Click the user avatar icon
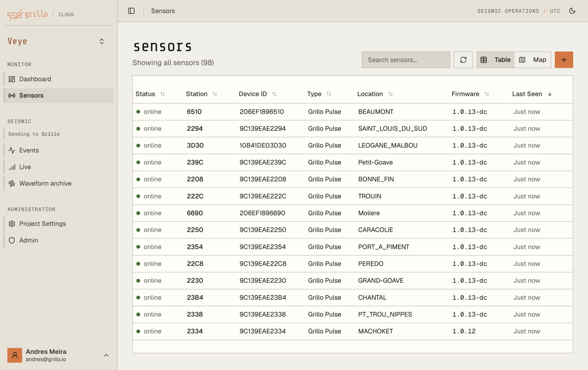The height and width of the screenshot is (370, 588). pos(15,355)
